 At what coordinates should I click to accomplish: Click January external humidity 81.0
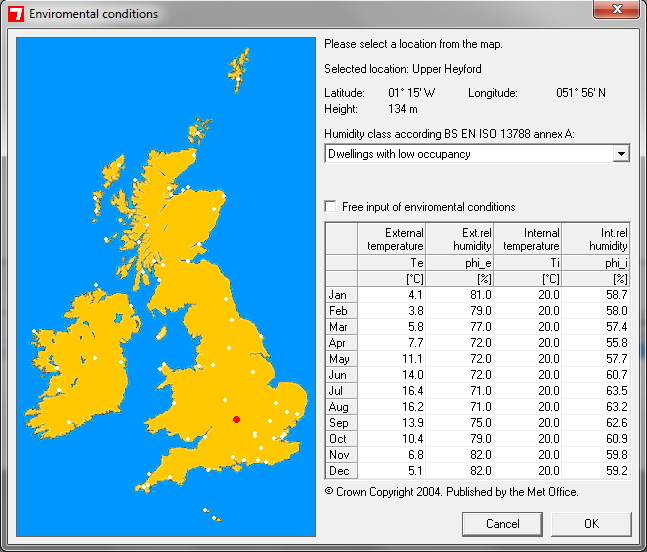459,295
